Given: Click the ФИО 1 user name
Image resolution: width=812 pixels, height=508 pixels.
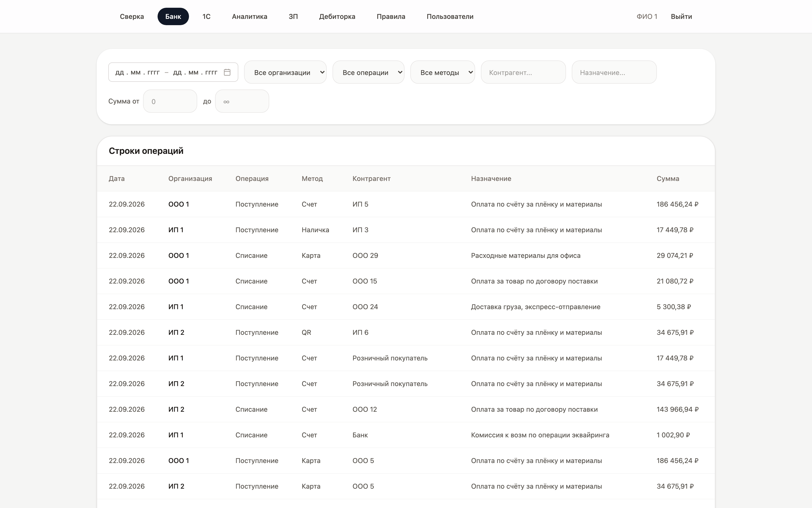Looking at the screenshot, I should point(647,16).
